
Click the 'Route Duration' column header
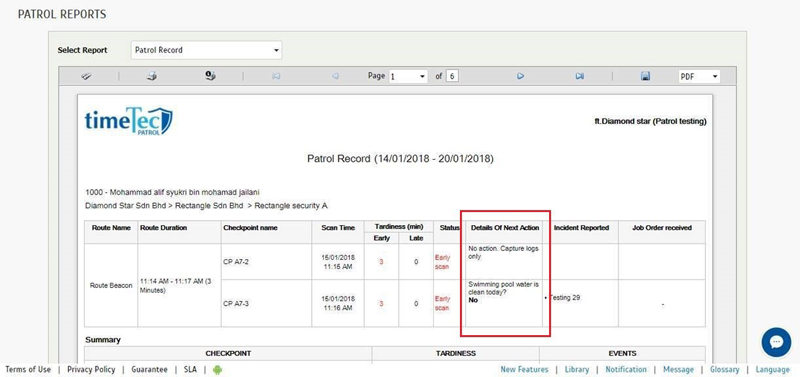[x=163, y=228]
